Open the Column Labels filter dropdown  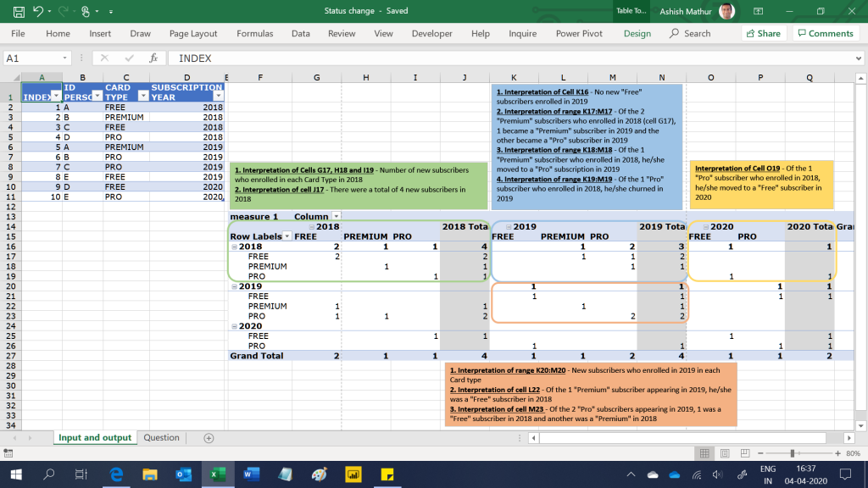pos(336,216)
